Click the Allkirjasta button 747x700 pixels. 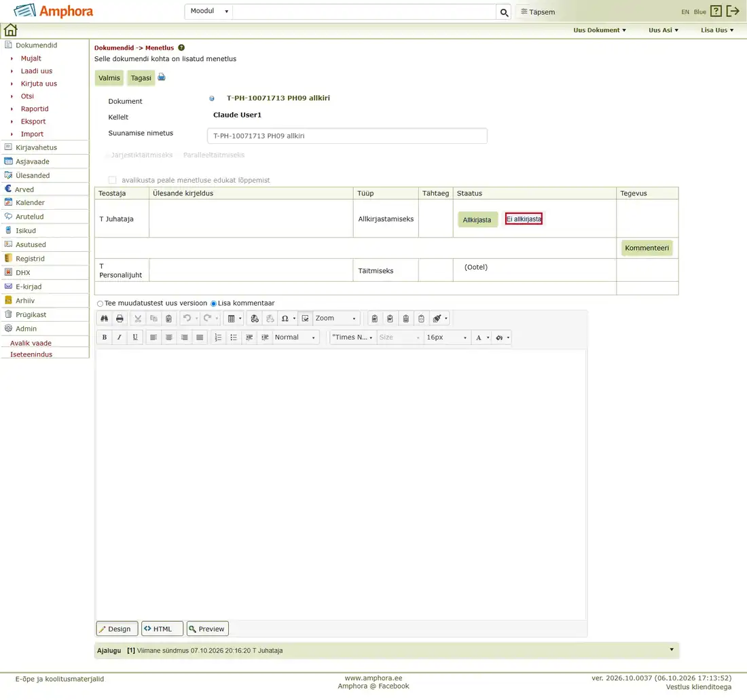click(x=477, y=220)
